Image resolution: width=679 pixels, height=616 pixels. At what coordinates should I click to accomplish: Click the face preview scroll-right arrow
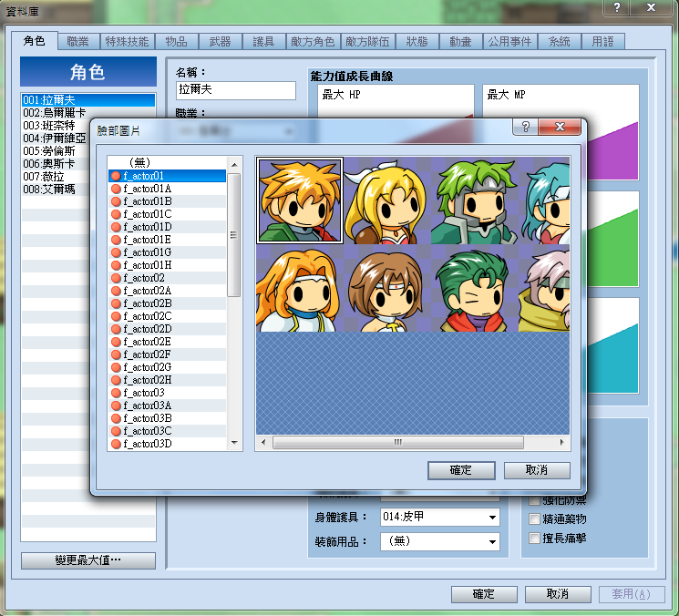tap(562, 443)
